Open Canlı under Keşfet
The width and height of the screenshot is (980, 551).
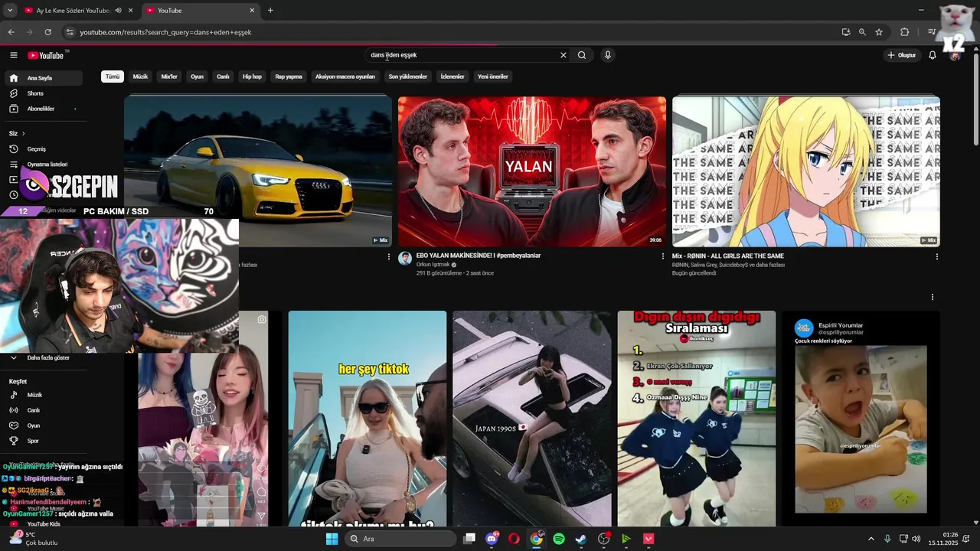tap(43, 410)
